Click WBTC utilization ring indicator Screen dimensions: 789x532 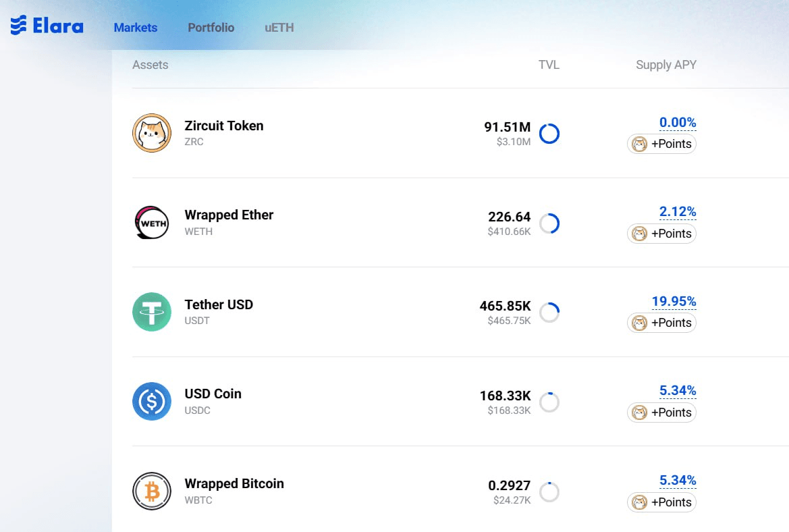click(x=549, y=491)
